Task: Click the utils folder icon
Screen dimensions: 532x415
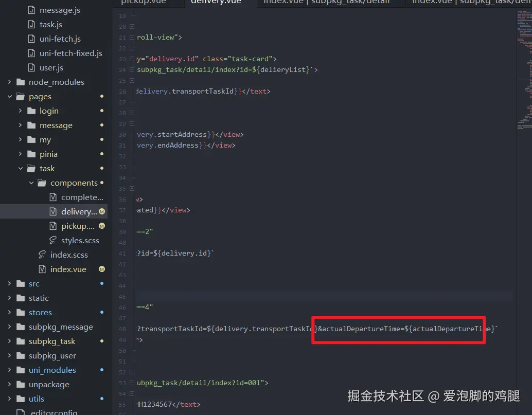Action: point(21,399)
